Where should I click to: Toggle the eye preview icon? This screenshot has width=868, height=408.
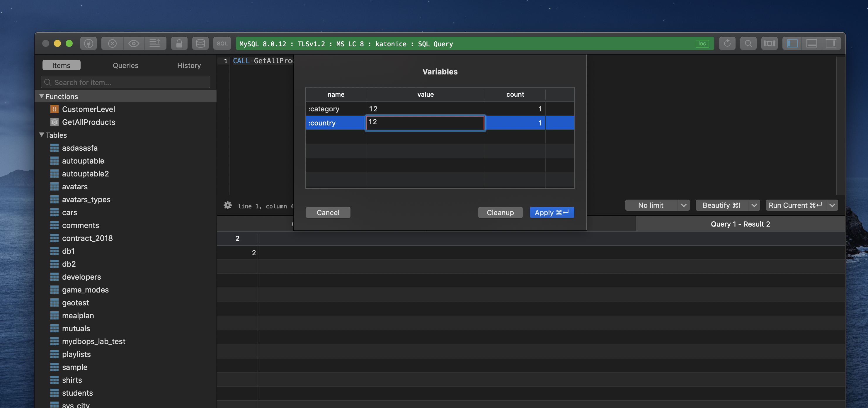coord(134,43)
